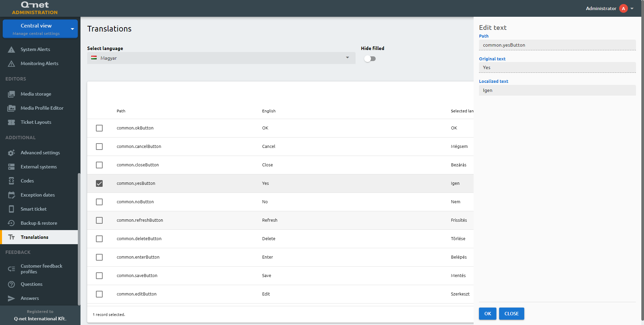Click the External systems server icon
Viewport: 644px width, 325px height.
pyautogui.click(x=11, y=167)
